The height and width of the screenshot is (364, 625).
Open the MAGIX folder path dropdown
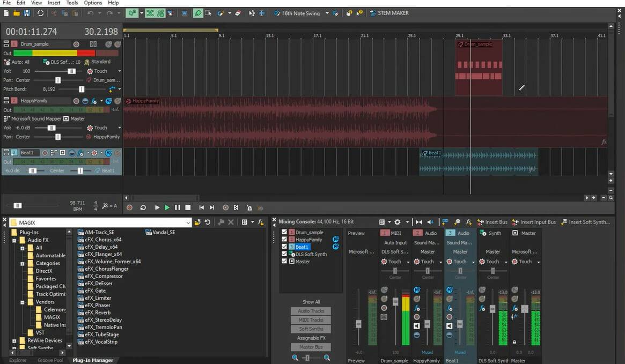point(188,222)
